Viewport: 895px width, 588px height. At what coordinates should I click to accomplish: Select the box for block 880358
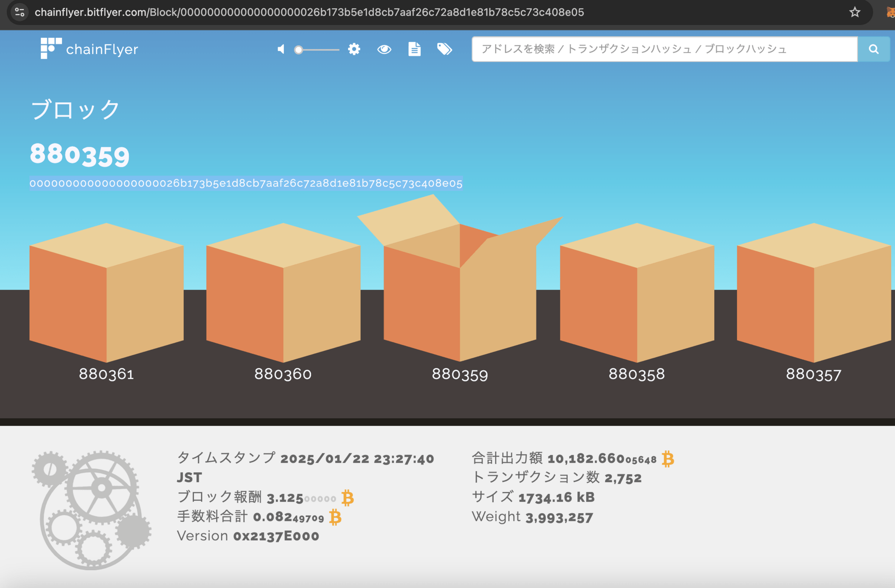(x=637, y=293)
